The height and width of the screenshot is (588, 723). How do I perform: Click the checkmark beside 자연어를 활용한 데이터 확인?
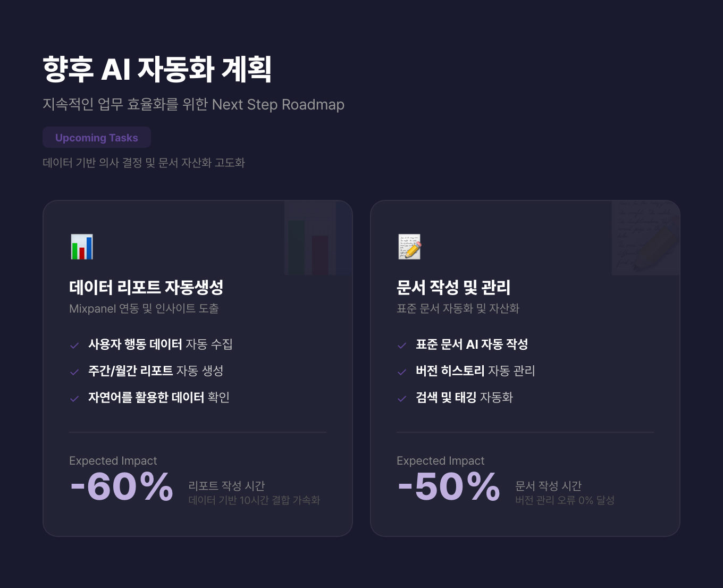[x=74, y=399]
